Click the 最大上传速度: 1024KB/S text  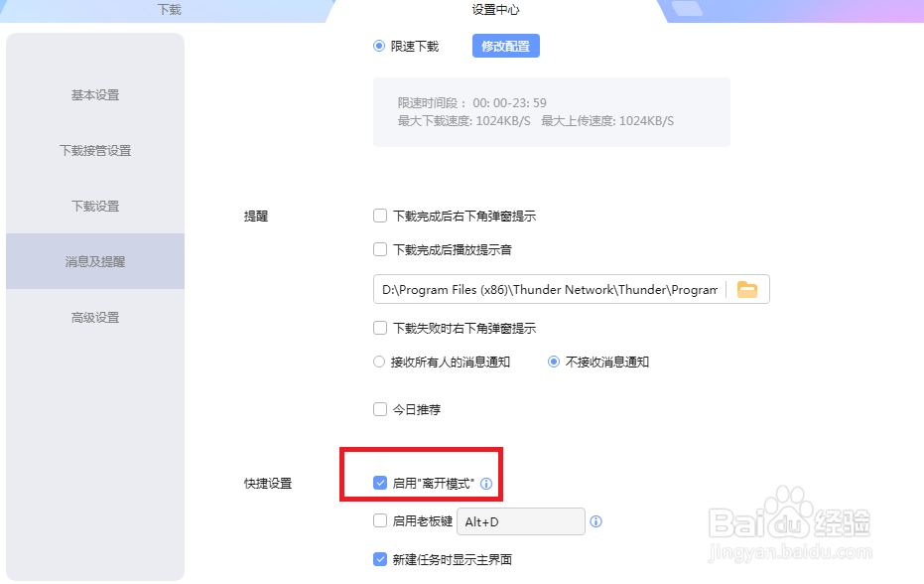(x=607, y=121)
